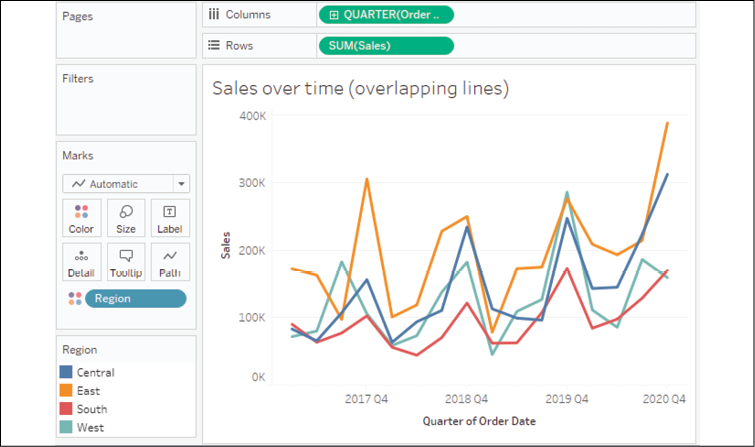Image resolution: width=755 pixels, height=447 pixels.
Task: Click the Columns shelf icon
Action: click(213, 15)
